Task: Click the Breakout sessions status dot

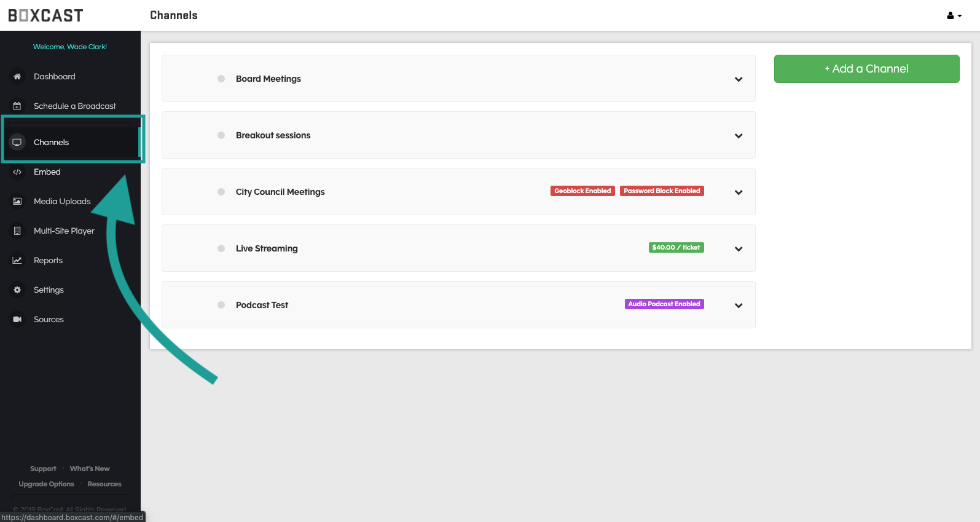Action: coord(221,135)
